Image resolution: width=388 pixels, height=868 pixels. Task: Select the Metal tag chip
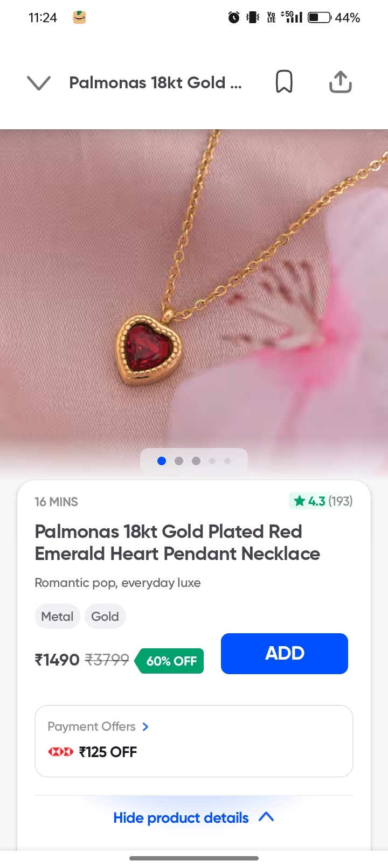coord(57,617)
